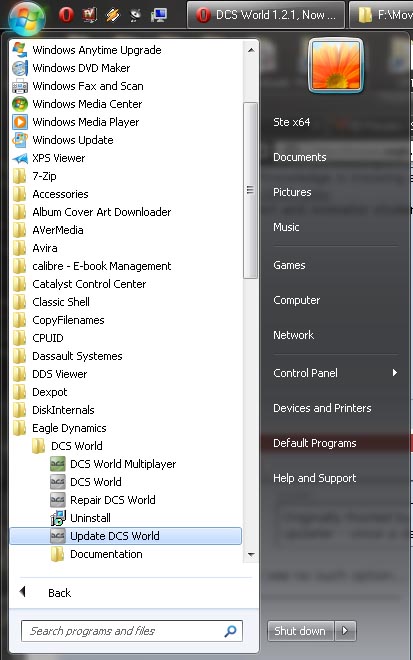Expand the Control Panel submenu arrow
Image resolution: width=413 pixels, height=660 pixels.
pos(394,373)
